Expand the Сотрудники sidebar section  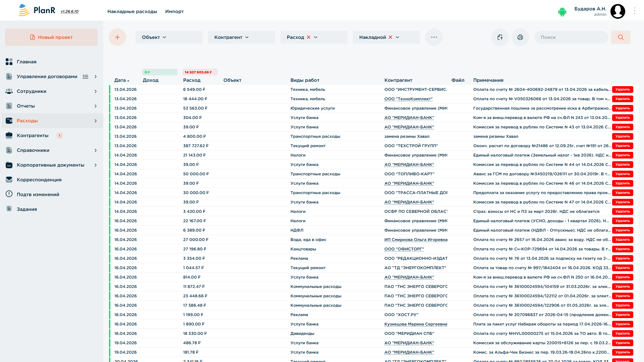[x=96, y=92]
